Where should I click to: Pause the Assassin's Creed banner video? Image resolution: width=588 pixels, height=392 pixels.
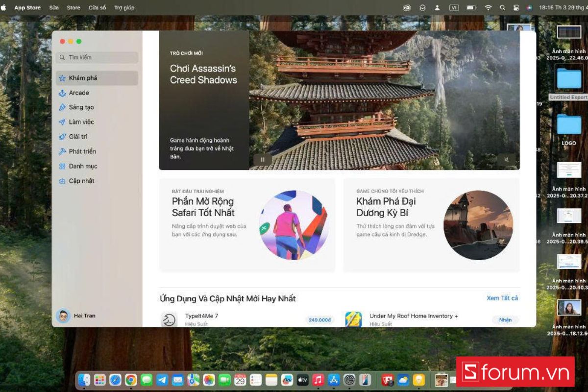click(262, 159)
